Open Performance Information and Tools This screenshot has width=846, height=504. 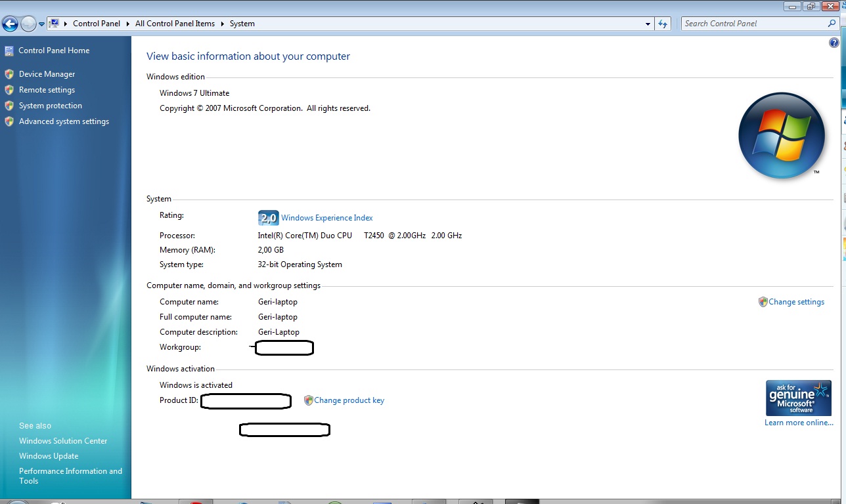[x=70, y=476]
